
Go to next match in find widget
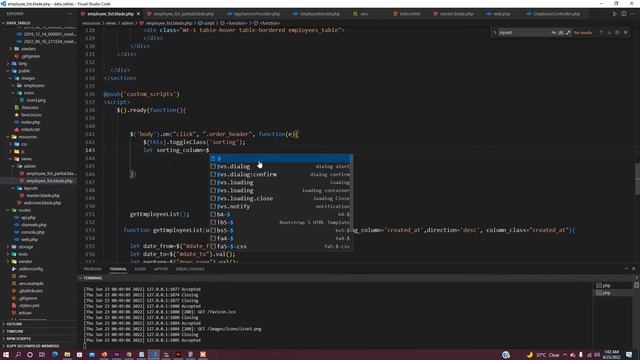(609, 32)
